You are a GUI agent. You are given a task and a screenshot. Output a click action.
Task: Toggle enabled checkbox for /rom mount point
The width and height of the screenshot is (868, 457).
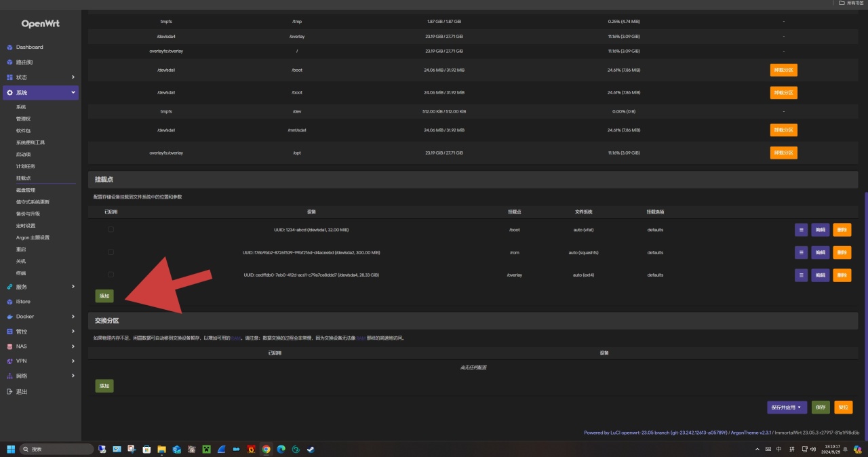[111, 252]
